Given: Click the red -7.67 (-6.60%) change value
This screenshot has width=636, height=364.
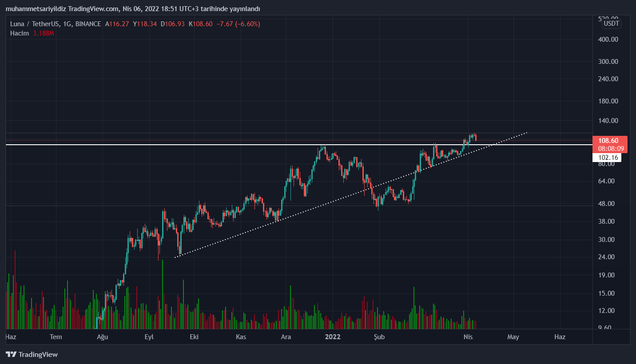Looking at the screenshot, I should pyautogui.click(x=238, y=24).
